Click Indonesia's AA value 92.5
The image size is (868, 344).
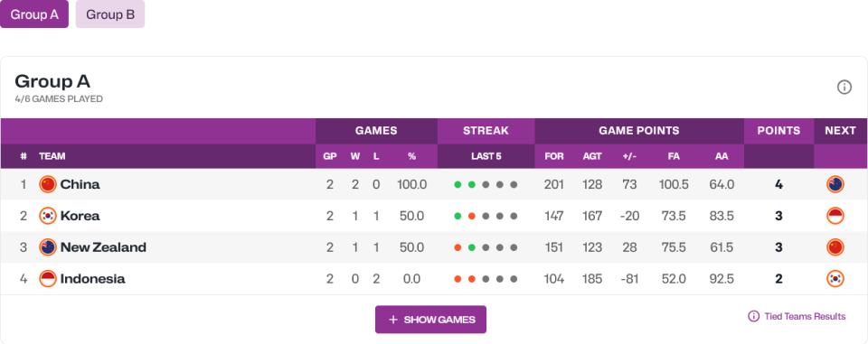point(722,279)
